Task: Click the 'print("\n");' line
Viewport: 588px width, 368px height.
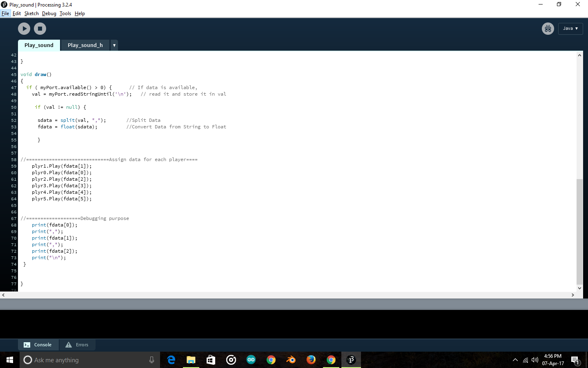Action: pyautogui.click(x=49, y=258)
